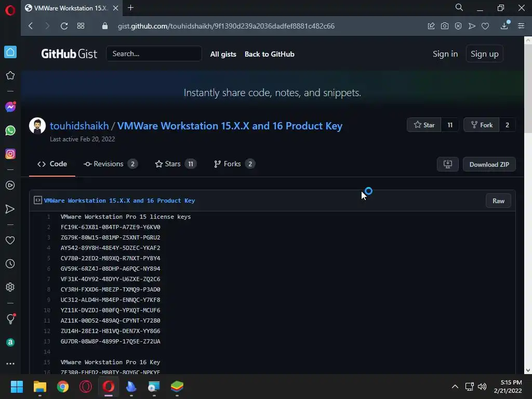Viewport: 532px width, 399px height.
Task: Open the search tabs magnifier icon
Action: [x=459, y=7]
